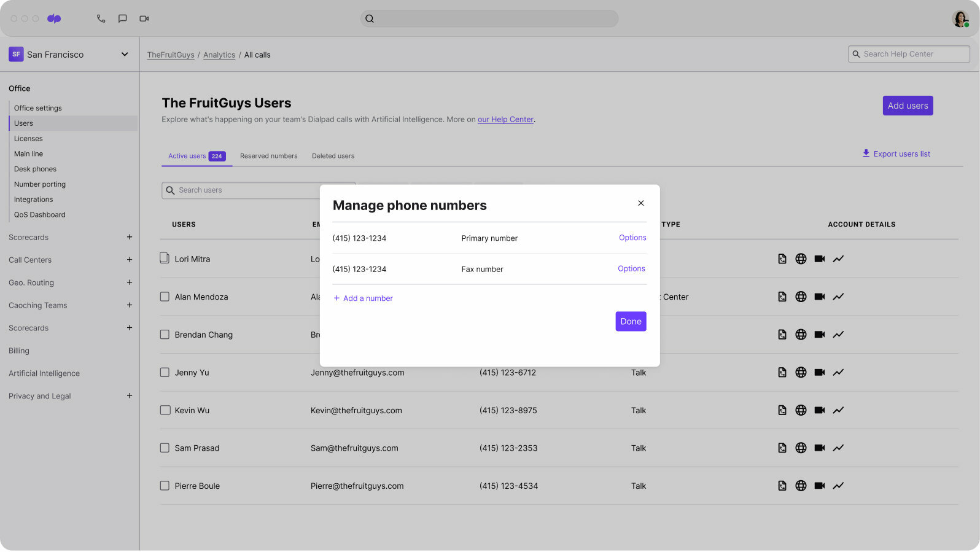This screenshot has height=552, width=980.
Task: Go to TheFruitGuys breadcrumb
Action: coord(171,55)
